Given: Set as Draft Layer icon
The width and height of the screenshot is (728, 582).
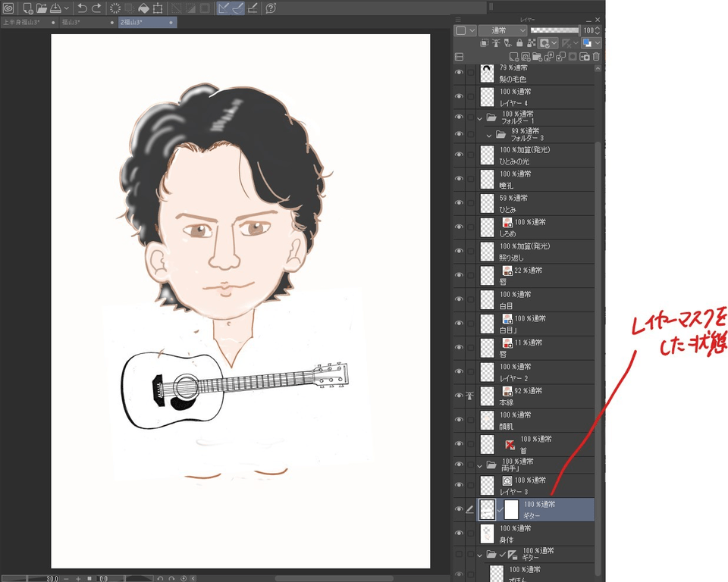Looking at the screenshot, I should coord(508,43).
